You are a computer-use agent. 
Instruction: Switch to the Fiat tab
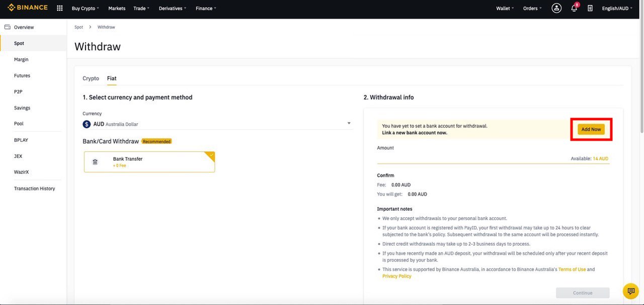[112, 78]
